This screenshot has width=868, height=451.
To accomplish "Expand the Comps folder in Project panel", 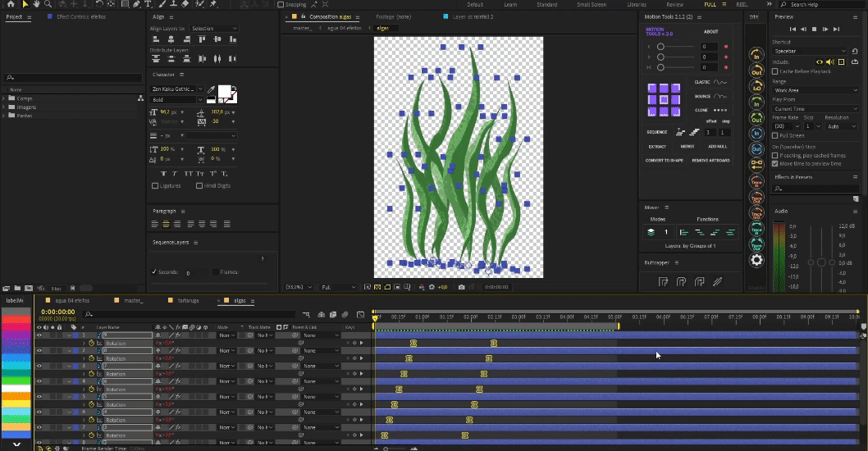I will (4, 98).
